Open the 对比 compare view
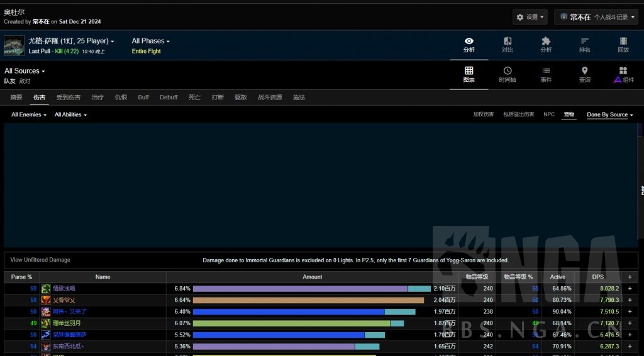644x356 pixels. click(508, 45)
